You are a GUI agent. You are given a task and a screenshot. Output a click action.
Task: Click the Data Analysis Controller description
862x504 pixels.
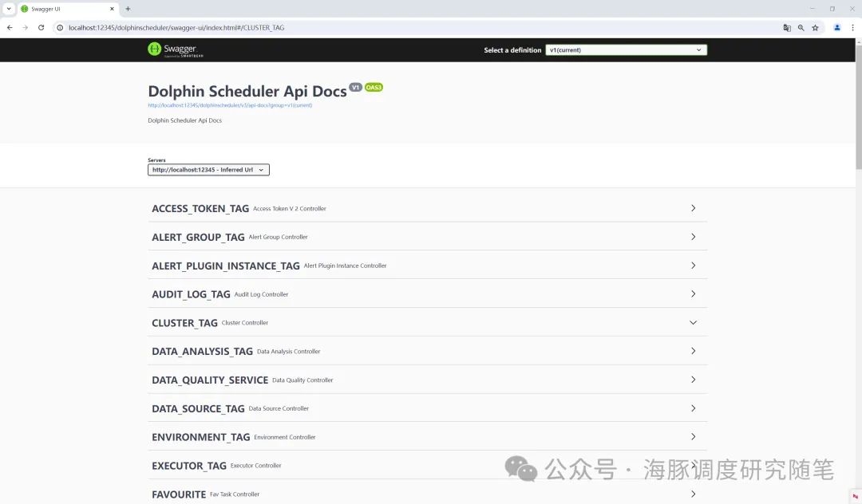coord(289,352)
